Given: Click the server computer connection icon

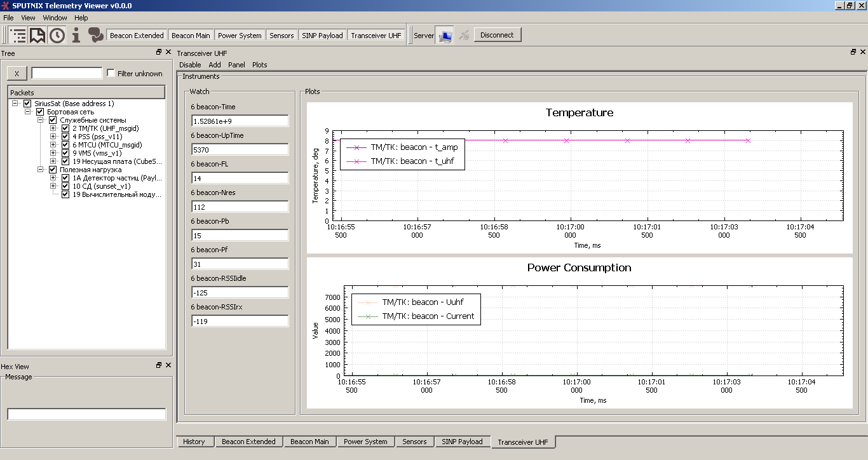Looking at the screenshot, I should coord(446,36).
